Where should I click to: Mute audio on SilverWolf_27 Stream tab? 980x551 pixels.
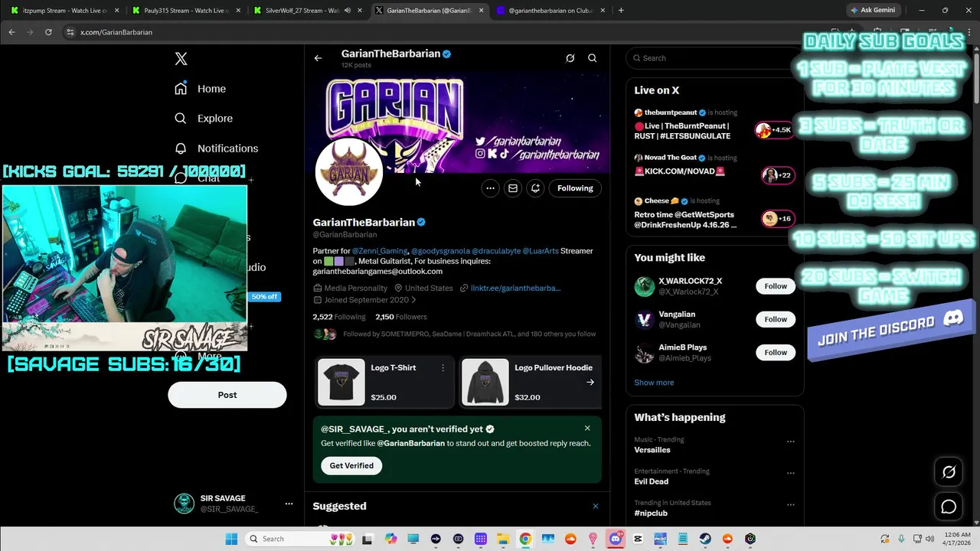(x=348, y=11)
